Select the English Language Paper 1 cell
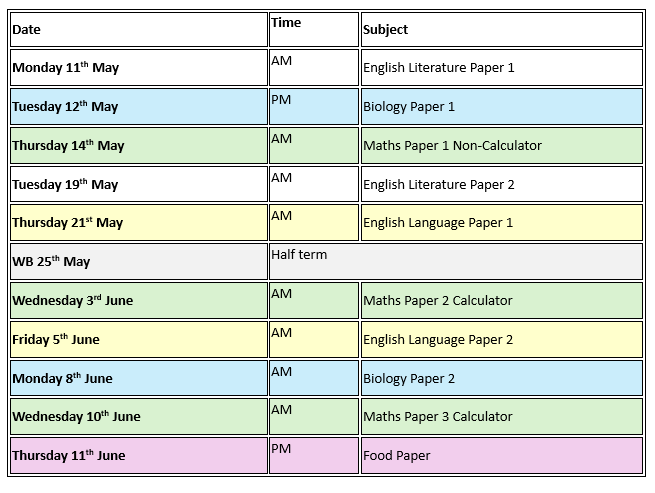The width and height of the screenshot is (655, 493). (500, 222)
